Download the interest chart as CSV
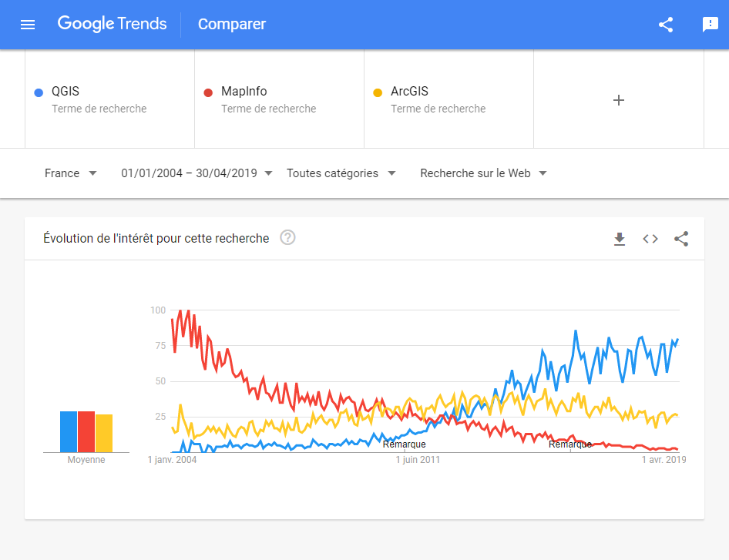 pos(620,239)
